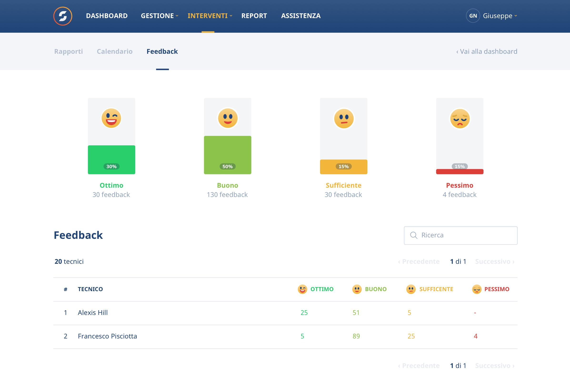
Task: Switch to the Calendario tab
Action: pyautogui.click(x=115, y=51)
